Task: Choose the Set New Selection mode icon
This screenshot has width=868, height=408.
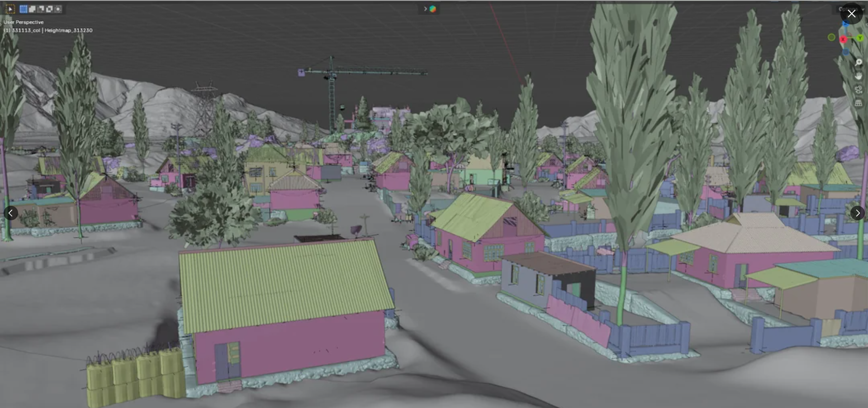Action: point(24,9)
